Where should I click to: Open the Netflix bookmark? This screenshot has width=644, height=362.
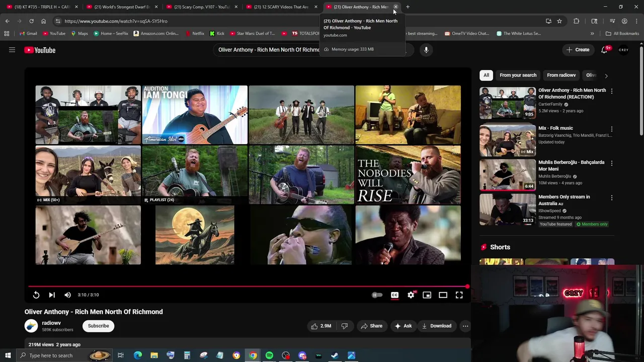coord(195,34)
